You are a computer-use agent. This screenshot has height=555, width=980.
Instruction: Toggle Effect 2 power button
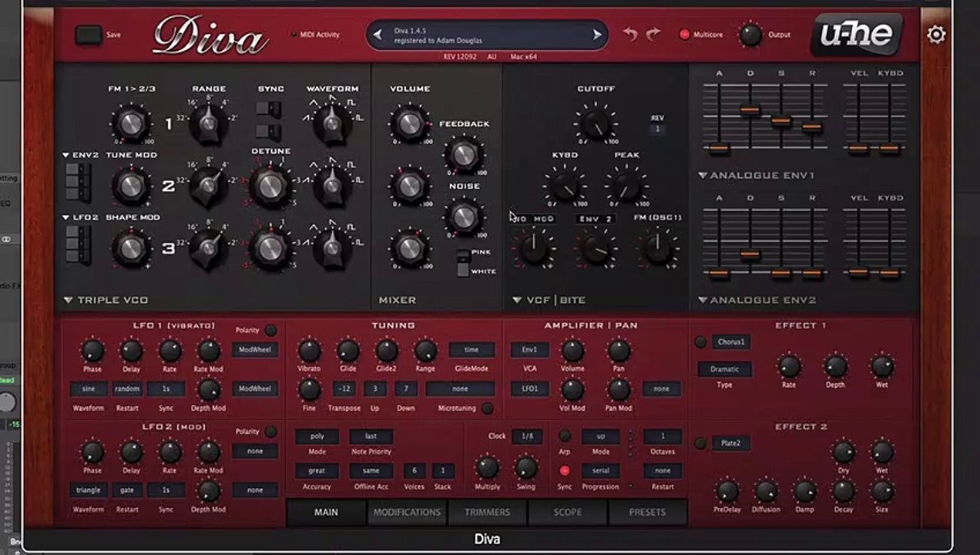tap(700, 443)
